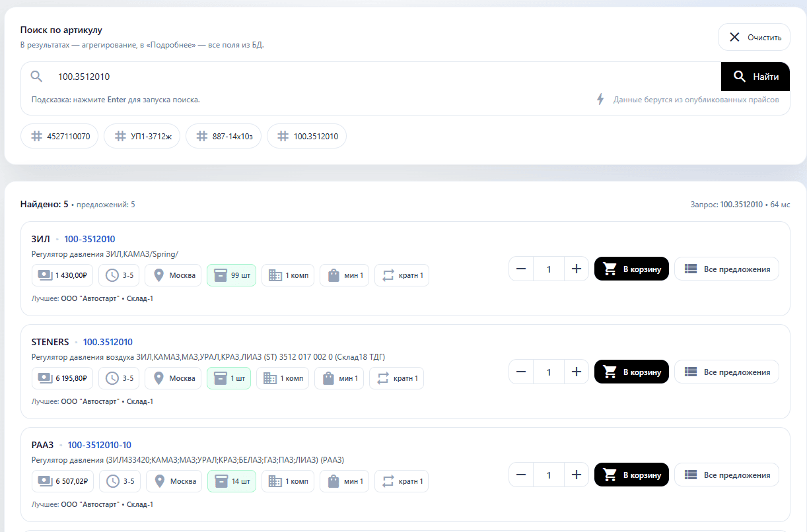807x532 pixels.
Task: Click the кратн 1 badge on the ЗИЛ card
Action: coord(402,275)
